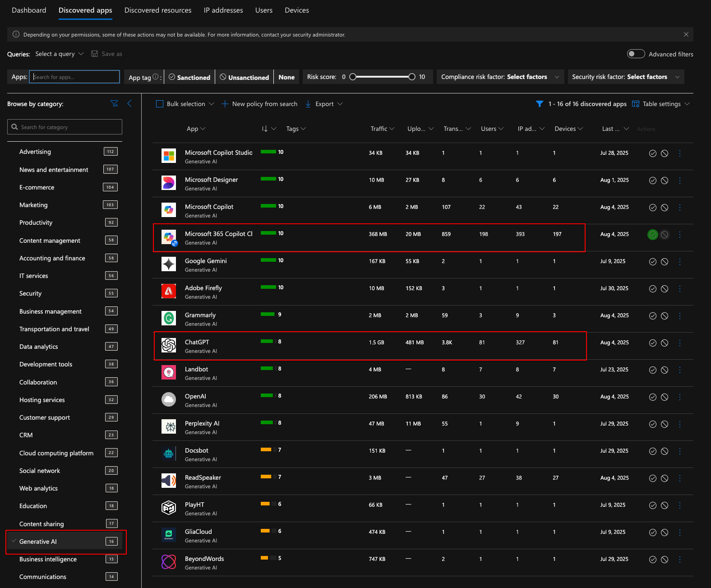Enable the Advanced filters toggle
Image resolution: width=711 pixels, height=588 pixels.
click(x=636, y=54)
